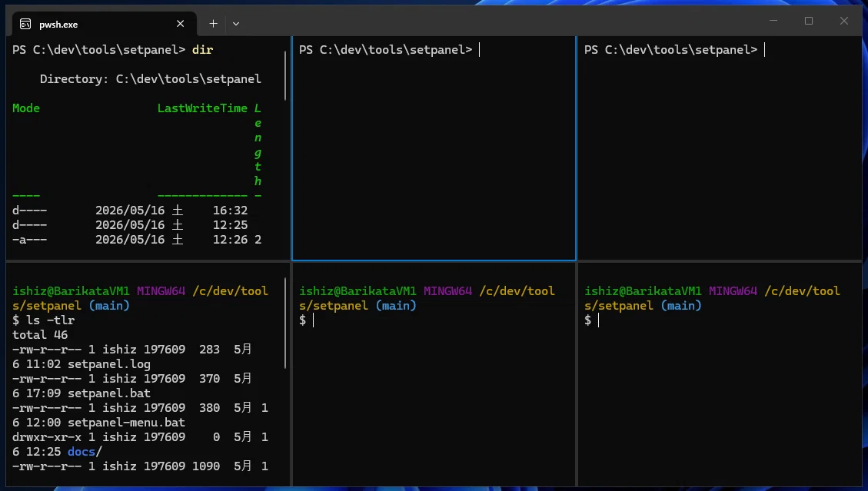The width and height of the screenshot is (868, 491).
Task: Click 'ishiz@BarikataVM1' in bottom-right pane
Action: click(643, 291)
